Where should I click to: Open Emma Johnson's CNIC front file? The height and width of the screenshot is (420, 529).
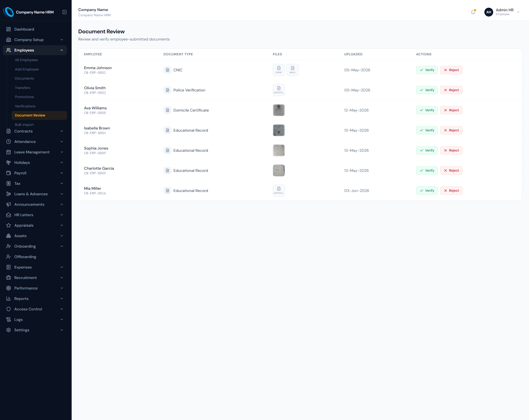coord(279,70)
